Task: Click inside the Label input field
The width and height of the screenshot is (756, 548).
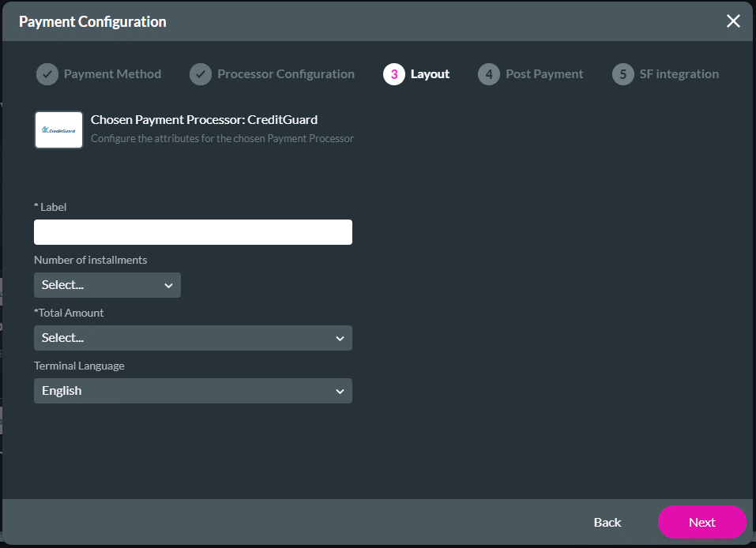Action: point(193,231)
